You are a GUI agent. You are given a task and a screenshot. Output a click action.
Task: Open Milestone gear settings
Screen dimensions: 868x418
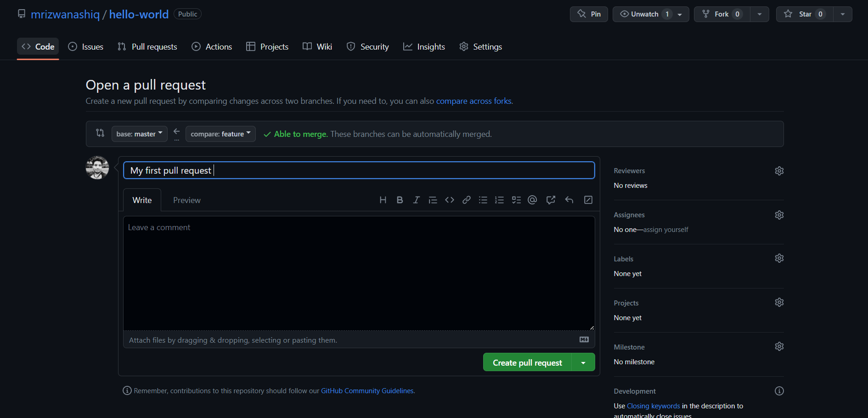pos(779,346)
